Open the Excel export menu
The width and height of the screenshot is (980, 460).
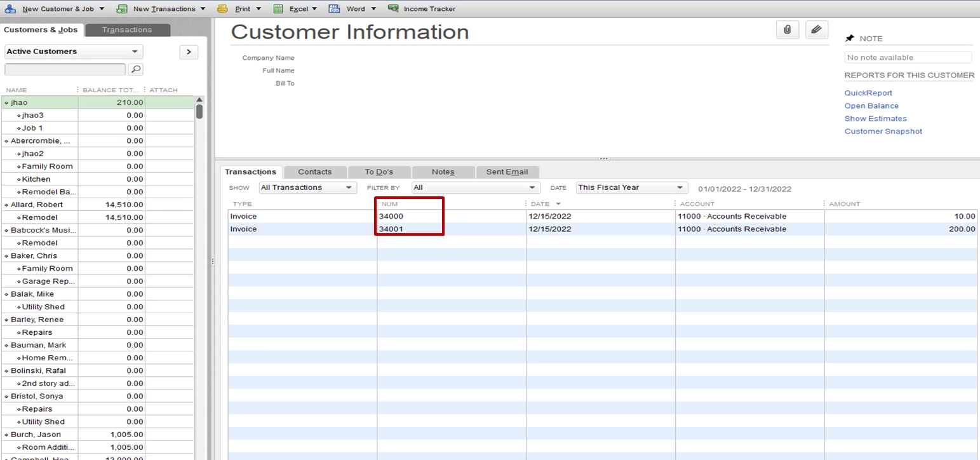click(x=295, y=9)
